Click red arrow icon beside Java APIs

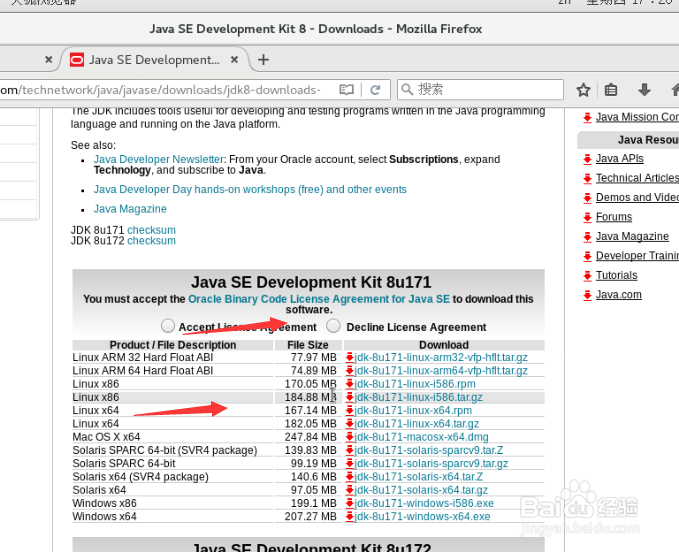coord(587,159)
